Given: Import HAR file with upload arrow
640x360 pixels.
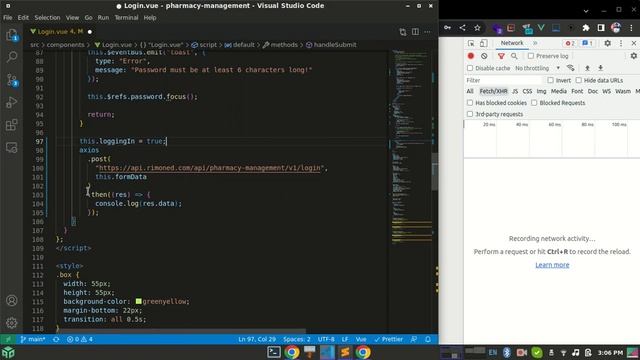Looking at the screenshot, I should pos(587,68).
